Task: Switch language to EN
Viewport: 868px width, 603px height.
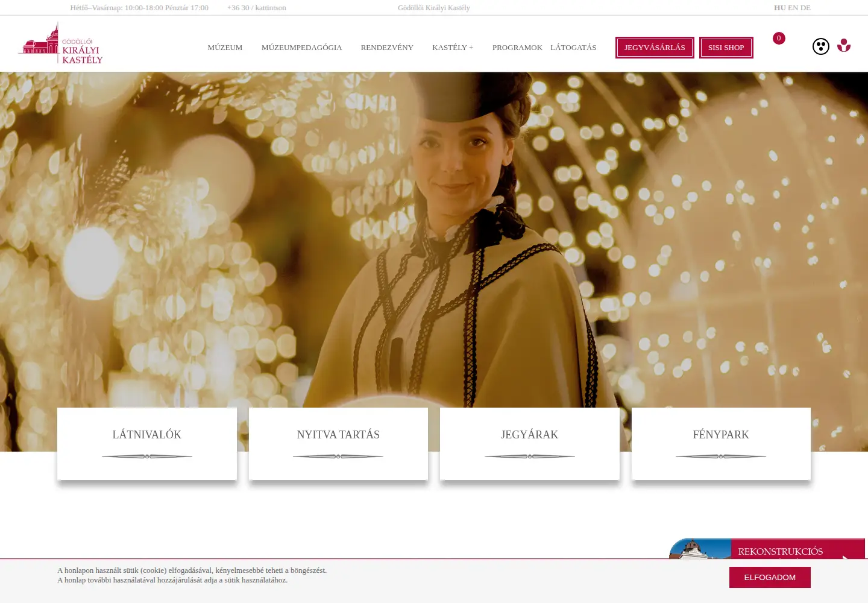Action: 793,8
